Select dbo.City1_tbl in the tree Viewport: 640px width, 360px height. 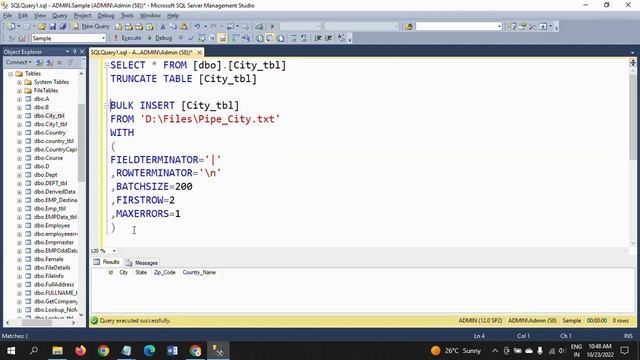pyautogui.click(x=51, y=124)
